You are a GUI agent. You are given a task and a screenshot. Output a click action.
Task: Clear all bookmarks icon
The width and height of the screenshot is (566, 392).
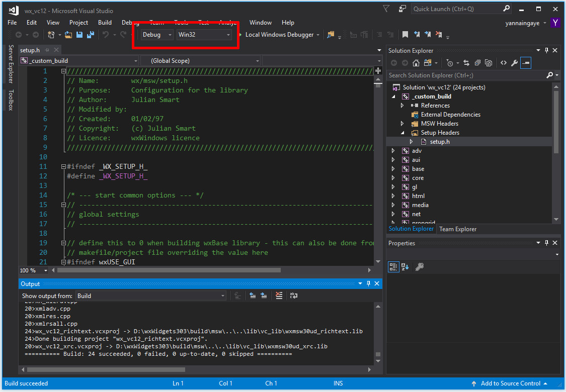[x=439, y=34]
